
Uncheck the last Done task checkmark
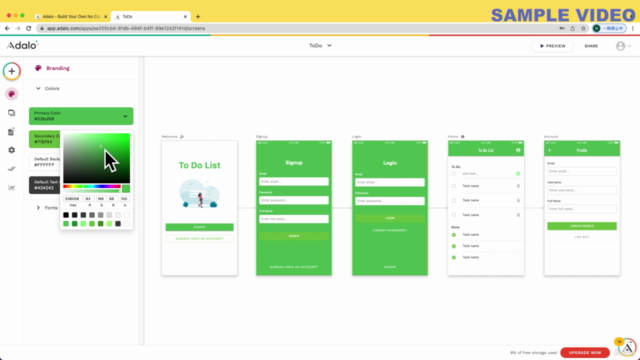pos(454,258)
